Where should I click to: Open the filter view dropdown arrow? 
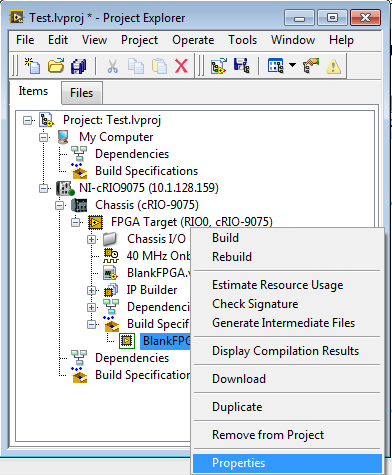click(292, 65)
